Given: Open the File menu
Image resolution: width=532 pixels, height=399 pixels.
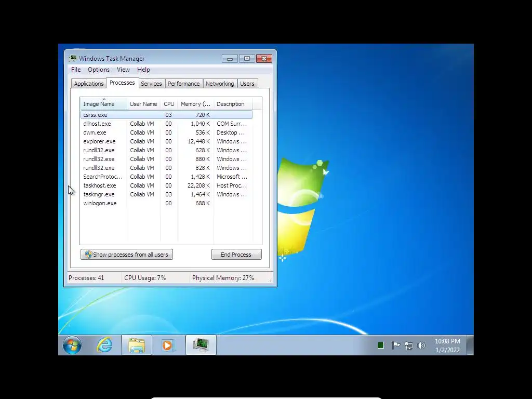Looking at the screenshot, I should [x=76, y=70].
